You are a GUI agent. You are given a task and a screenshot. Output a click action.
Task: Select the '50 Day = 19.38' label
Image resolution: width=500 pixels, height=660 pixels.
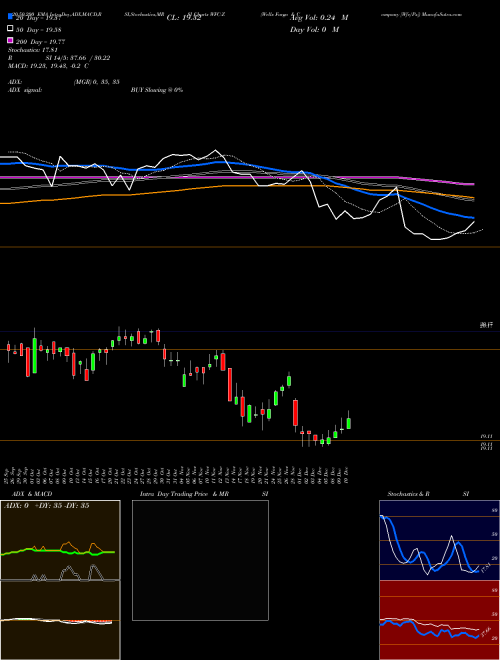point(38,29)
